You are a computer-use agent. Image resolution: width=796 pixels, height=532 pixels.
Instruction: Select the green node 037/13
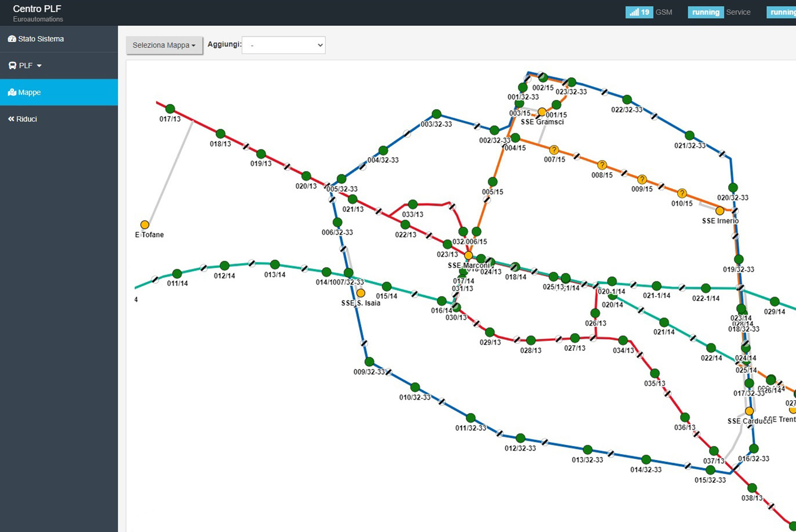(714, 451)
